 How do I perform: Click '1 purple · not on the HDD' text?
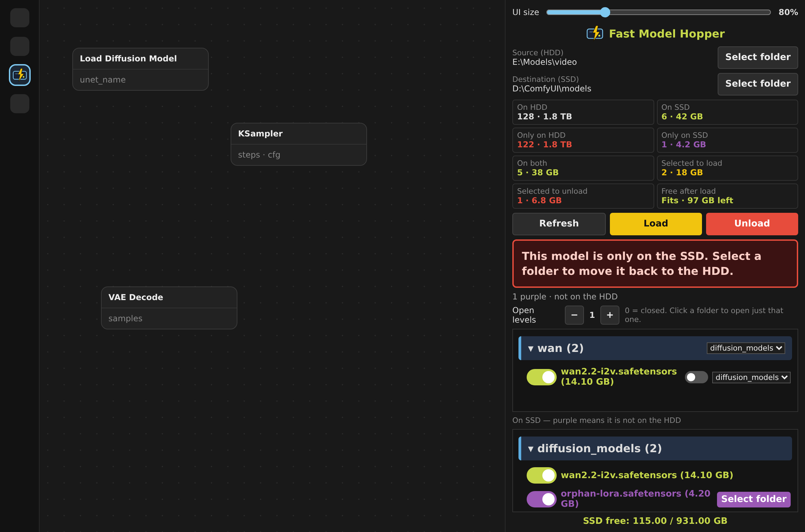pos(565,297)
